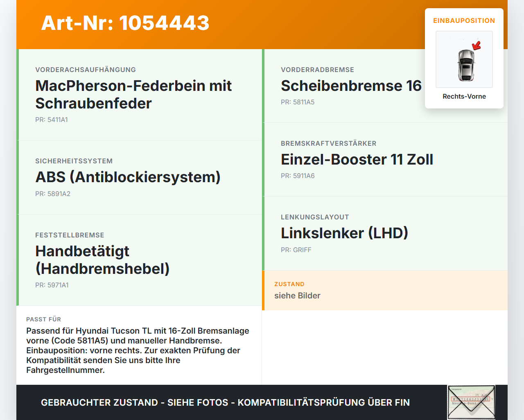Select the EINBAUPOSITION label
Viewport: 524px width, 420px height.
pos(464,20)
